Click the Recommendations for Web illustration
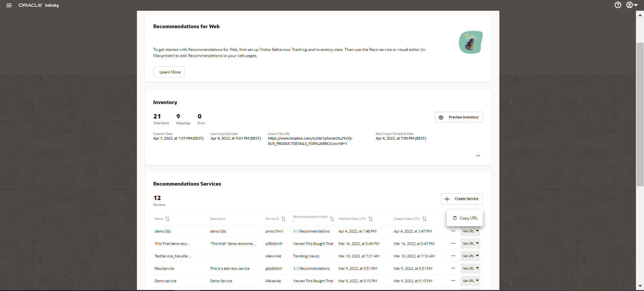Viewport: 644px width, 291px height. point(471,42)
